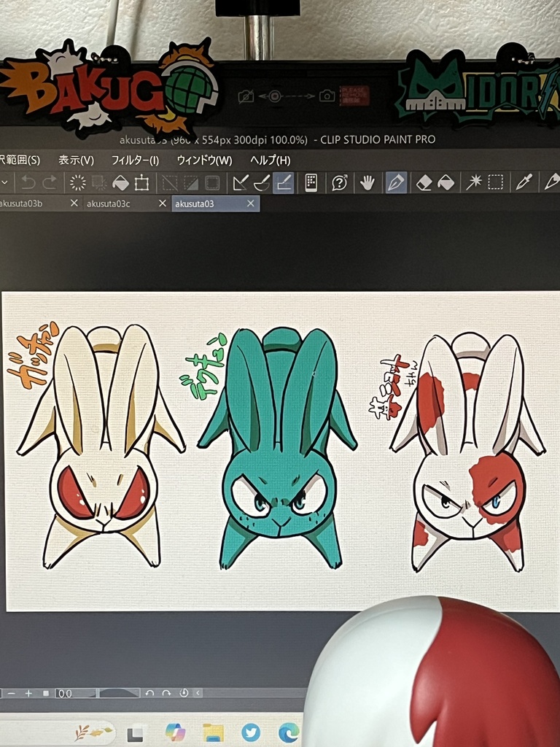The image size is (560, 747).
Task: Rotate canvas right with the clockwise arrow
Action: 167,693
